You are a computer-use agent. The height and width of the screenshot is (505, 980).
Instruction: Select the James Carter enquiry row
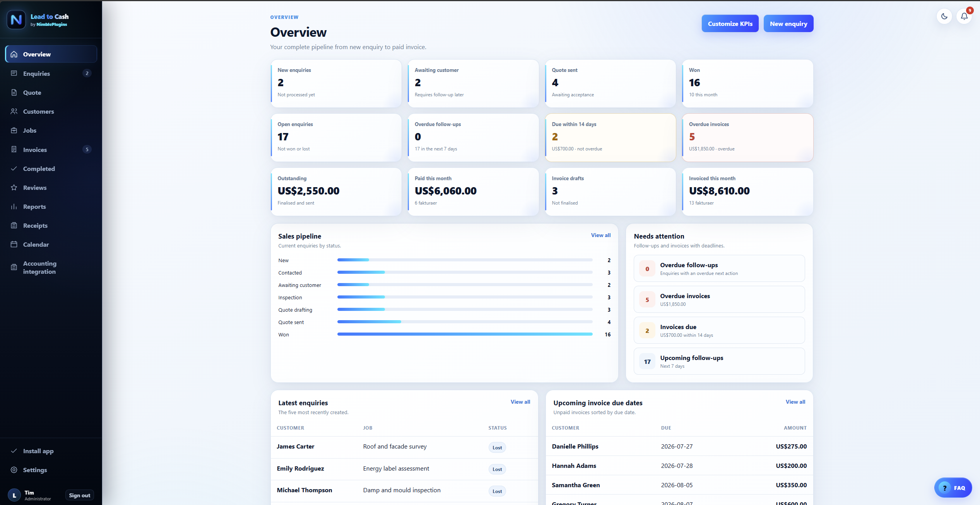[404, 447]
